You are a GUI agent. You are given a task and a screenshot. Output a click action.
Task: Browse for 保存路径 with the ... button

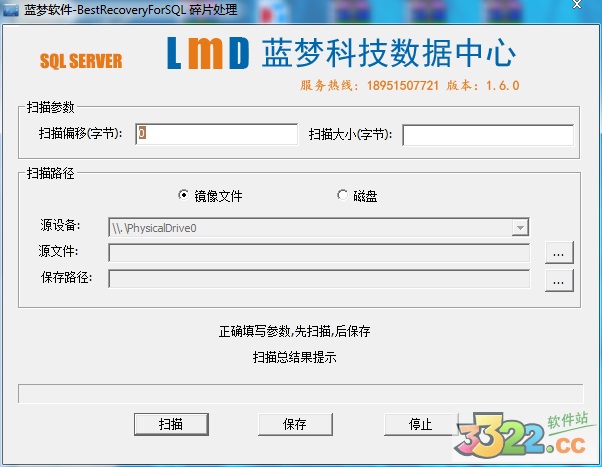pos(559,280)
